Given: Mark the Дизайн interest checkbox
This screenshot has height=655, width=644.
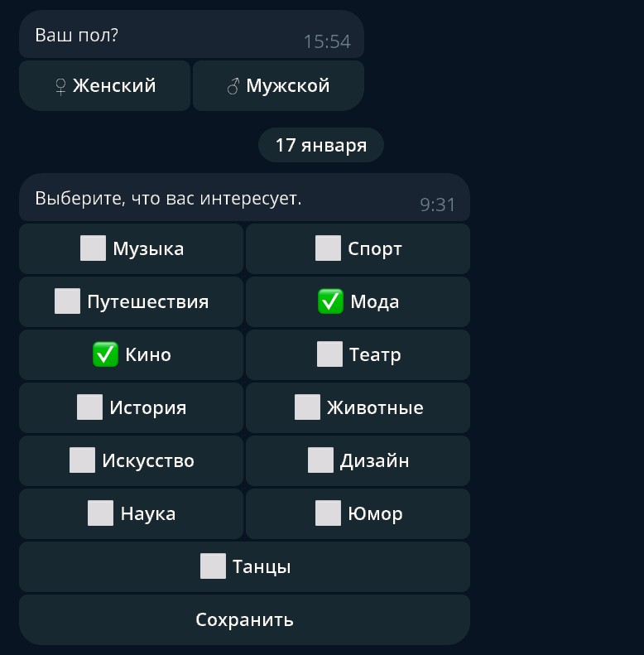Looking at the screenshot, I should 321,460.
